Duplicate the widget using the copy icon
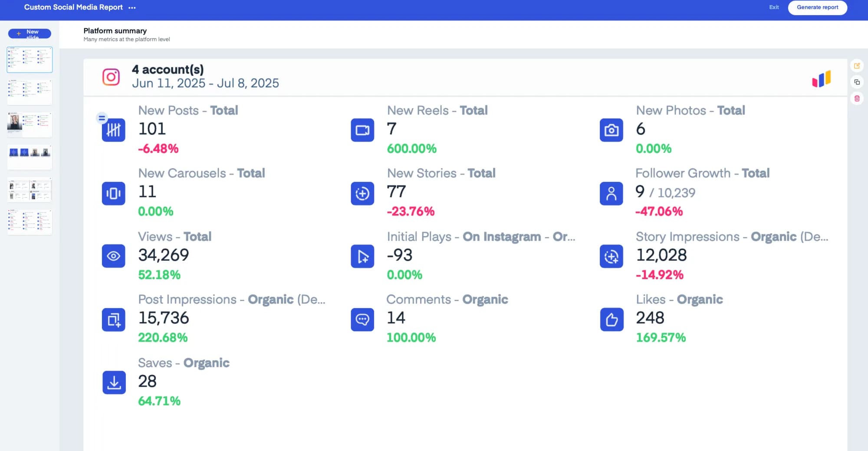This screenshot has height=451, width=868. pyautogui.click(x=857, y=82)
